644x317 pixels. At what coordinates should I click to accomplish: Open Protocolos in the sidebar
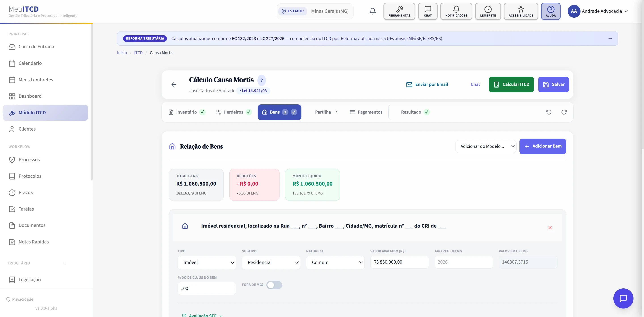point(45,176)
